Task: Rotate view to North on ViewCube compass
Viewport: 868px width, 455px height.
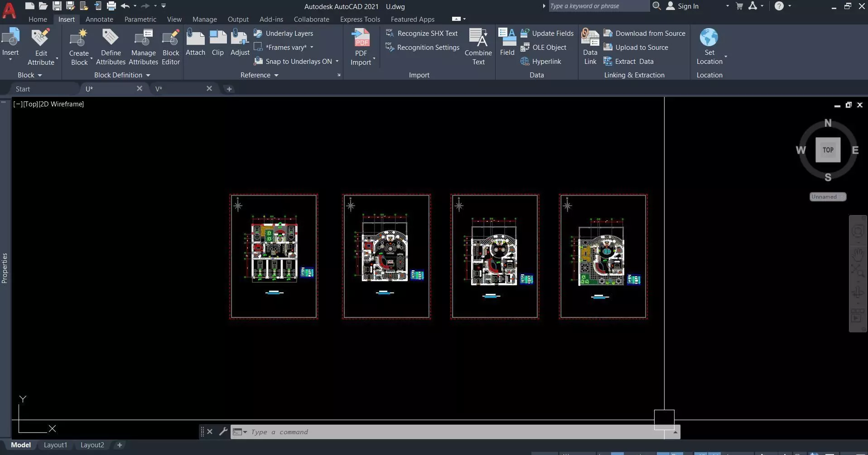Action: click(x=828, y=123)
